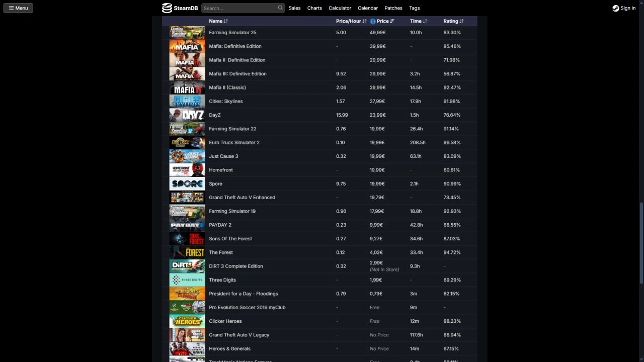Open the Homefront game thumbnail
The height and width of the screenshot is (362, 644).
(x=187, y=170)
